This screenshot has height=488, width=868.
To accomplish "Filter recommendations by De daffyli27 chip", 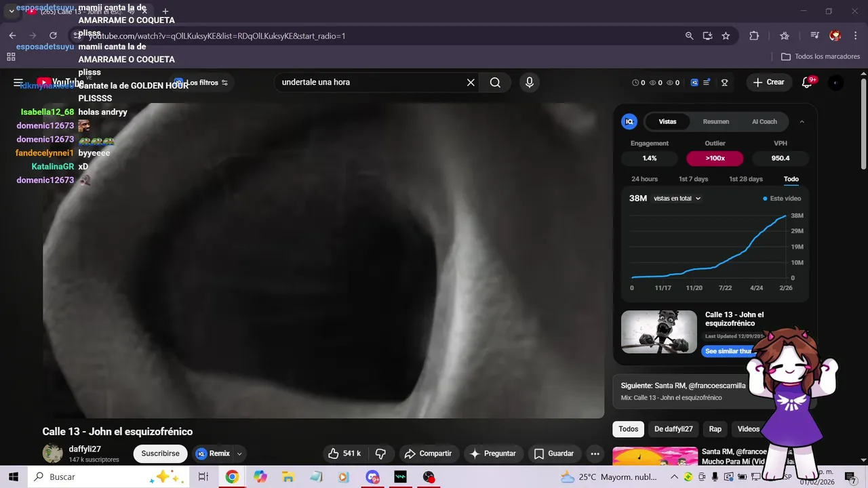I will tap(673, 429).
